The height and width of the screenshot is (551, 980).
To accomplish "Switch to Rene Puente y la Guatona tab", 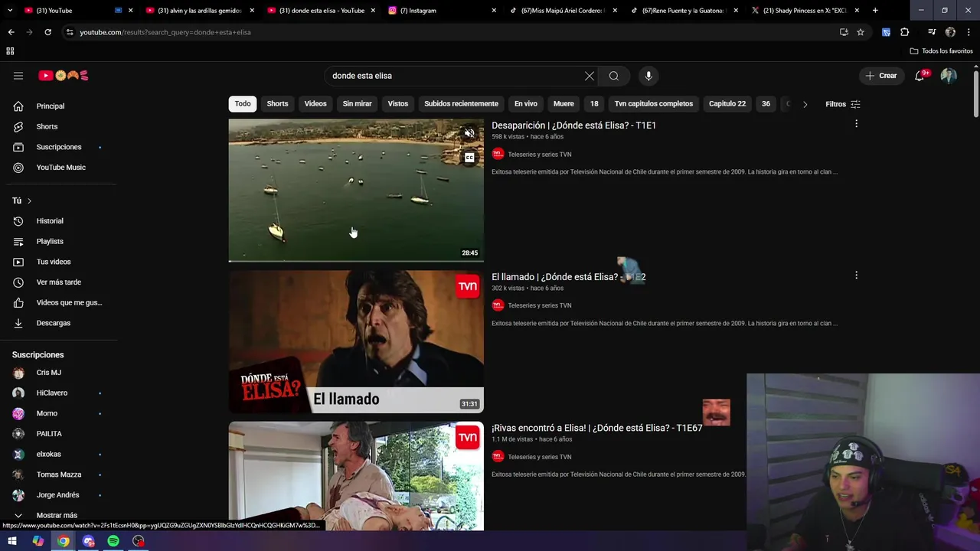I will tap(684, 11).
